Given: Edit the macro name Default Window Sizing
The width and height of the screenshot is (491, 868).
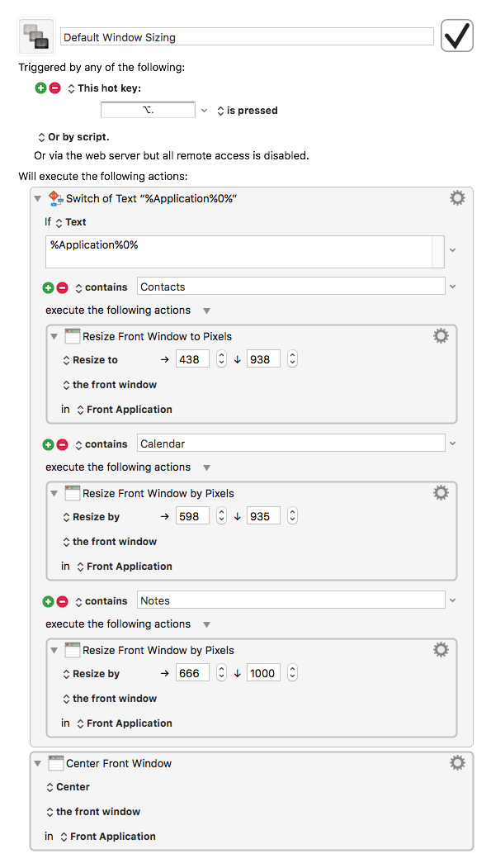Looking at the screenshot, I should (x=247, y=37).
